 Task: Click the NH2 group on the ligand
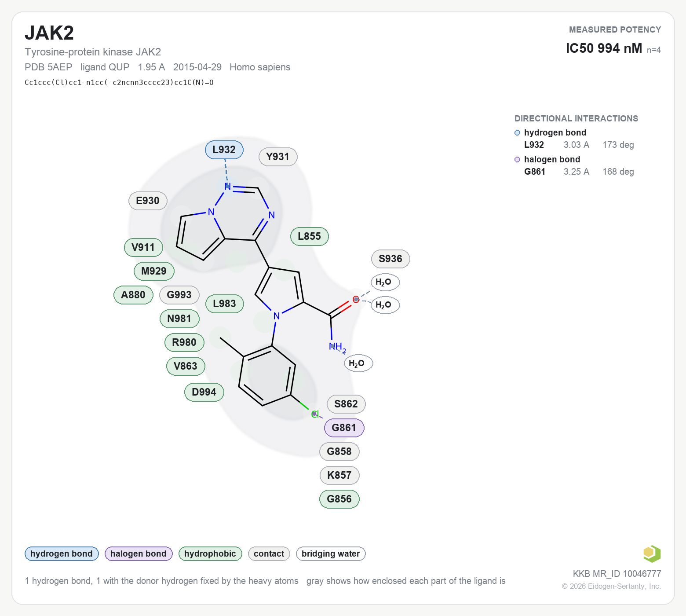click(337, 347)
